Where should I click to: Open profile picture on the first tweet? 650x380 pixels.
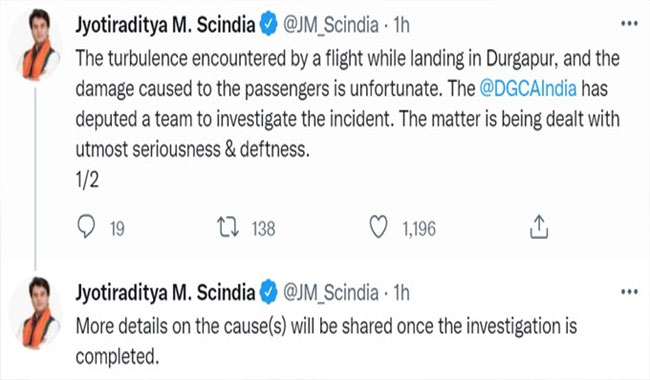(38, 44)
